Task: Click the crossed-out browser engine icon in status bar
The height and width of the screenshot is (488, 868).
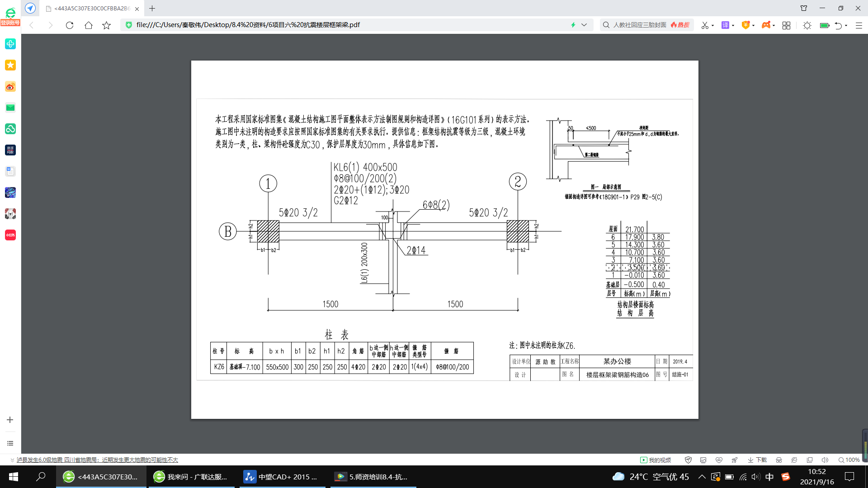Action: (794, 460)
